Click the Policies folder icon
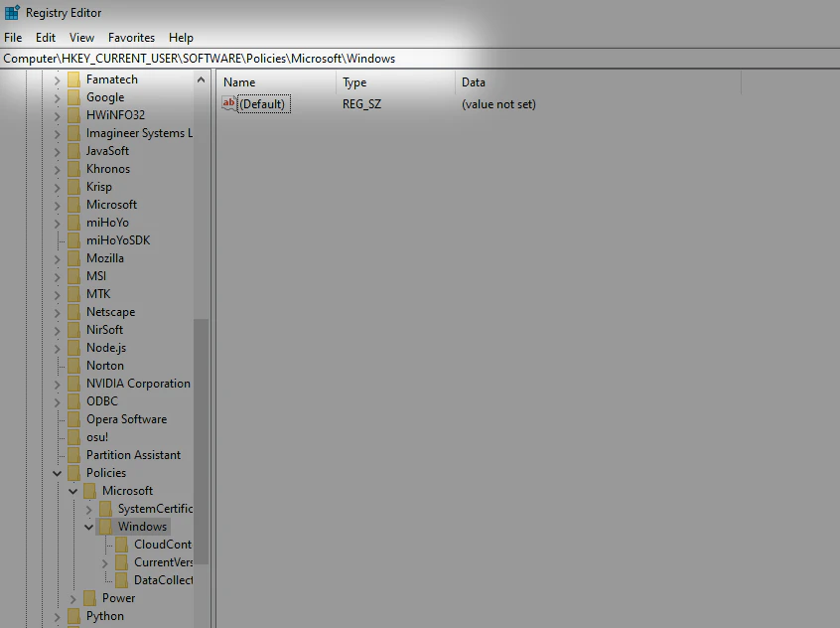Screen dimensions: 840x628 pos(73,473)
